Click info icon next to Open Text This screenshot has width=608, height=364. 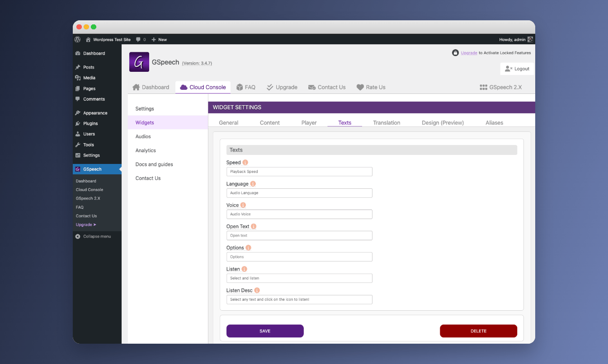[x=254, y=226]
